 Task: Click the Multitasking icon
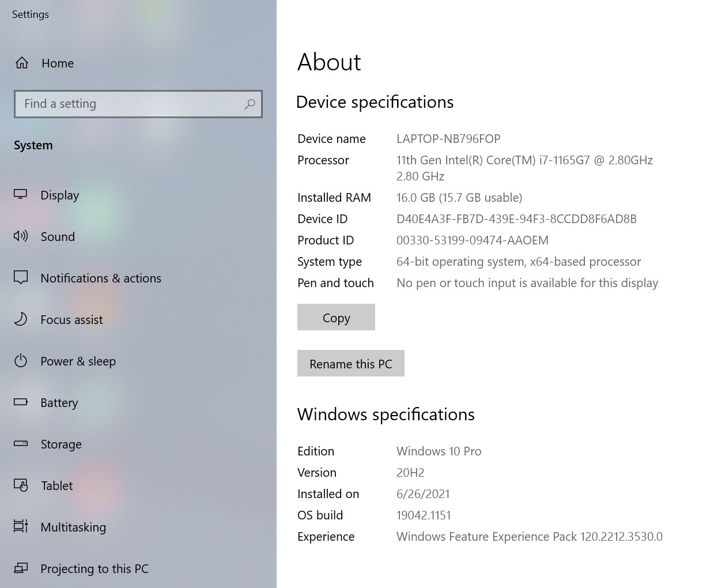(21, 526)
